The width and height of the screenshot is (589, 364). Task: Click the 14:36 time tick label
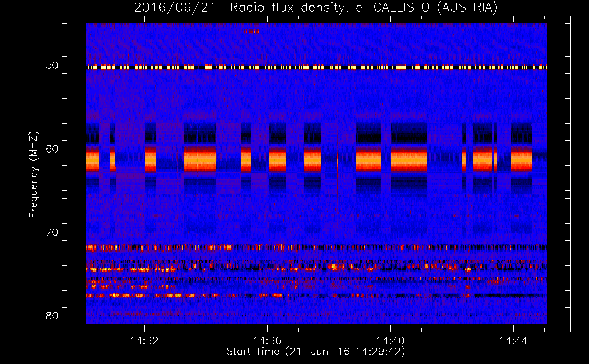coord(268,341)
